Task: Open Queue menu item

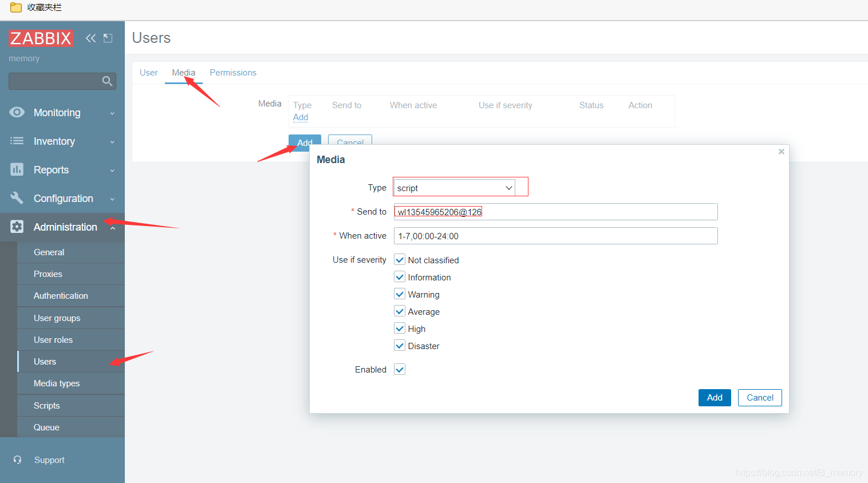Action: pyautogui.click(x=71, y=427)
